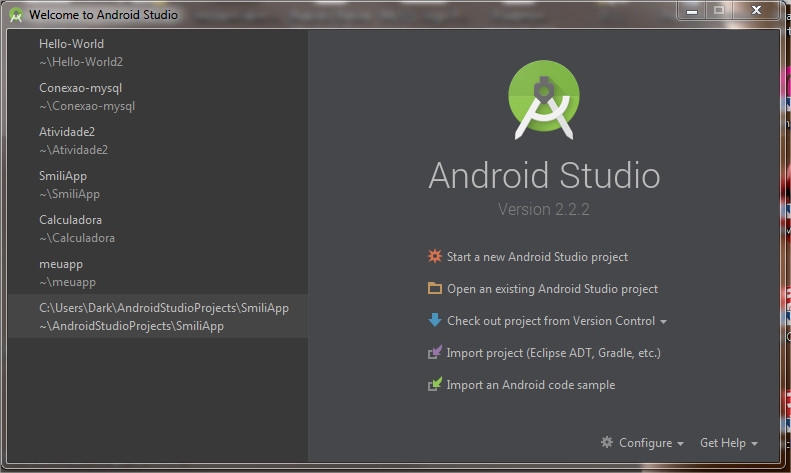Check out project from Version Control
This screenshot has width=791, height=473.
(551, 321)
